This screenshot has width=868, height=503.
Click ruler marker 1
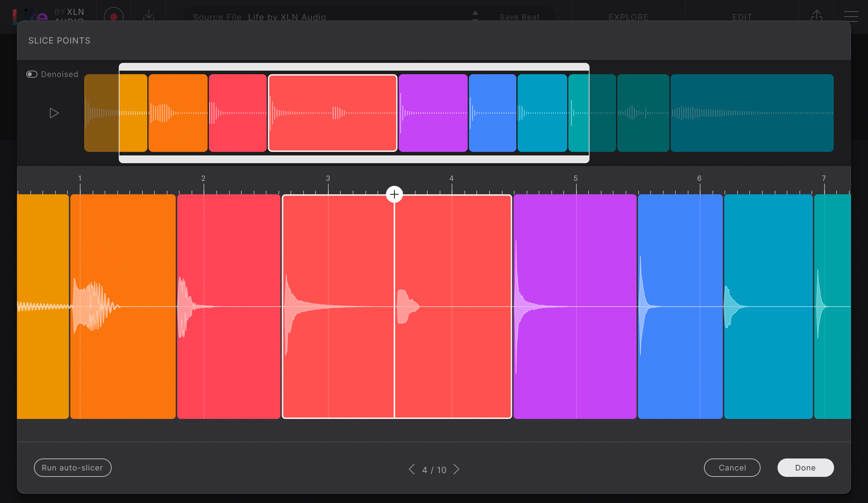[80, 178]
